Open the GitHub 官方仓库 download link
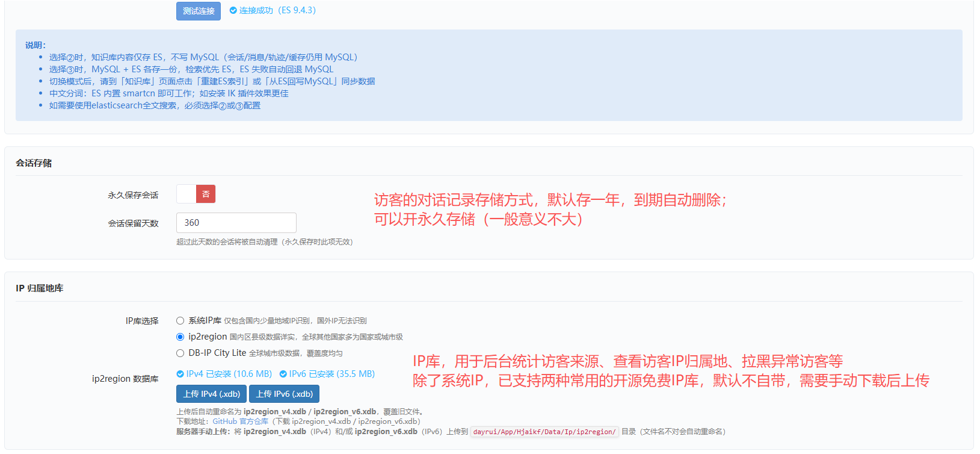Viewport: 980px width, 454px height. [240, 421]
